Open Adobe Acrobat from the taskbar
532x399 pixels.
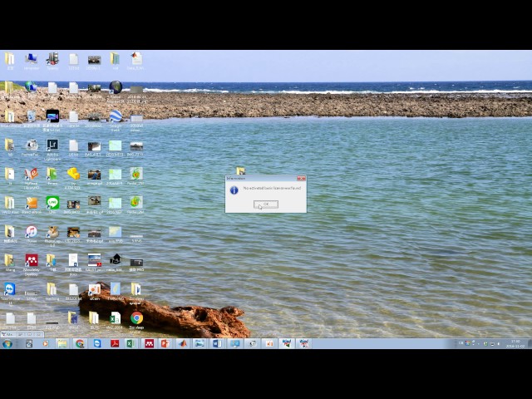[115, 343]
